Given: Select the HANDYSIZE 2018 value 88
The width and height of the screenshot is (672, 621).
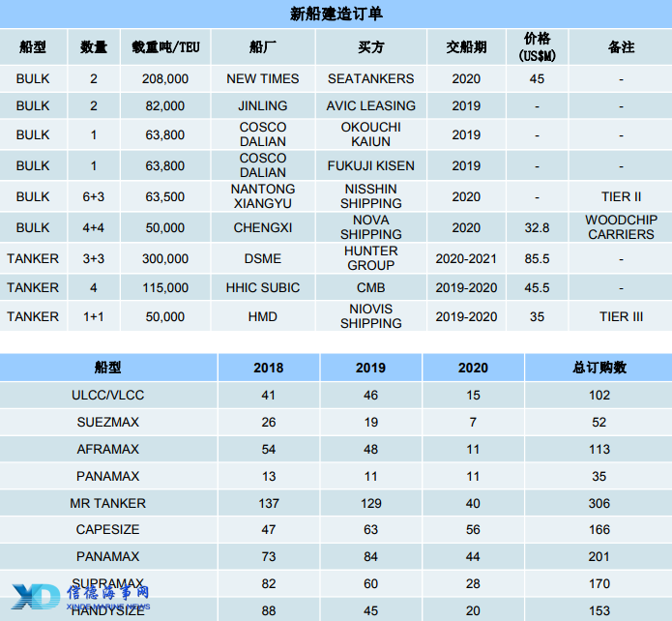Looking at the screenshot, I should (268, 610).
